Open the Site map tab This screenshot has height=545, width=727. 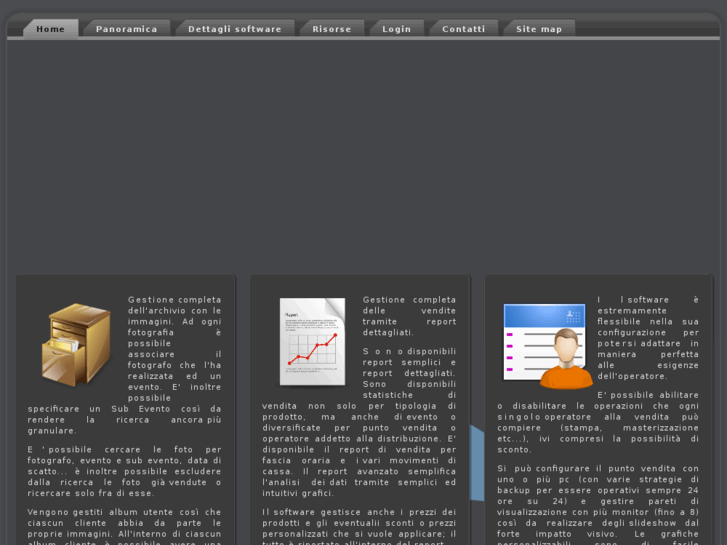coord(538,29)
